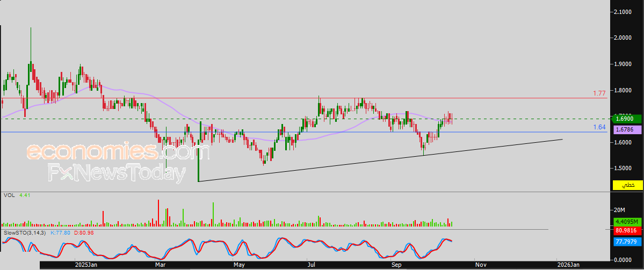Image resolution: width=644 pixels, height=270 pixels.
Task: Click the red 80.9816 stochastic D tag
Action: pyautogui.click(x=627, y=231)
